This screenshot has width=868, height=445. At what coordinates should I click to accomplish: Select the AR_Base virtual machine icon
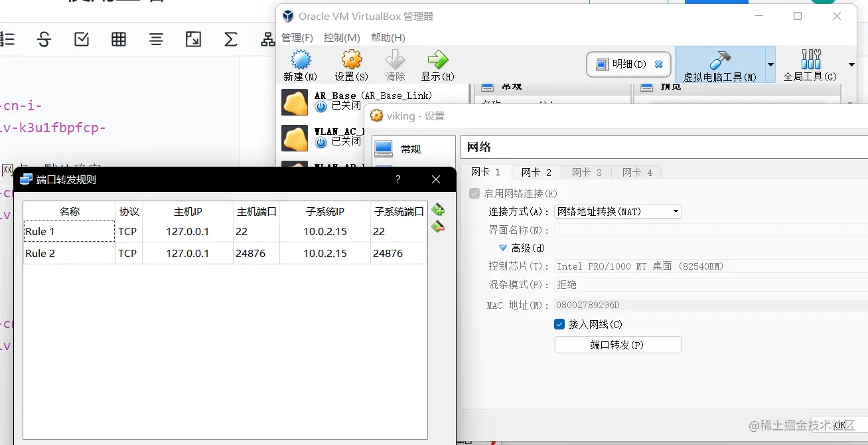(x=295, y=102)
